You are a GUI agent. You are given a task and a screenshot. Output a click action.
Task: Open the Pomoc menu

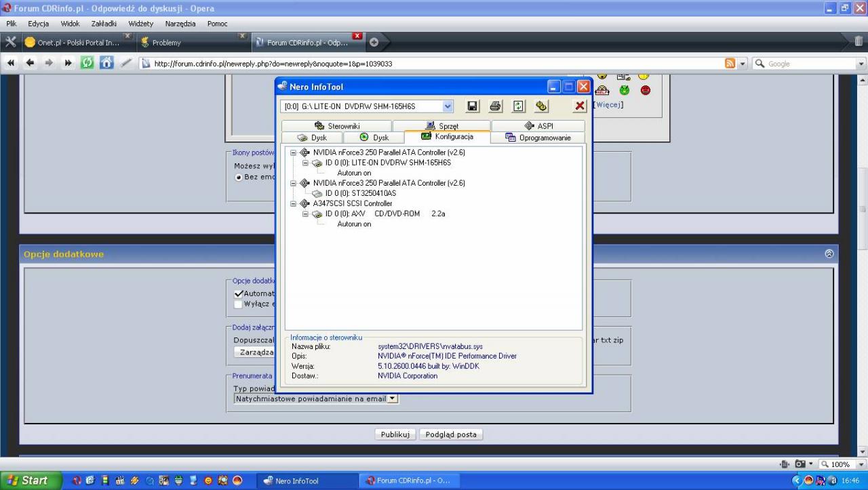pos(217,24)
